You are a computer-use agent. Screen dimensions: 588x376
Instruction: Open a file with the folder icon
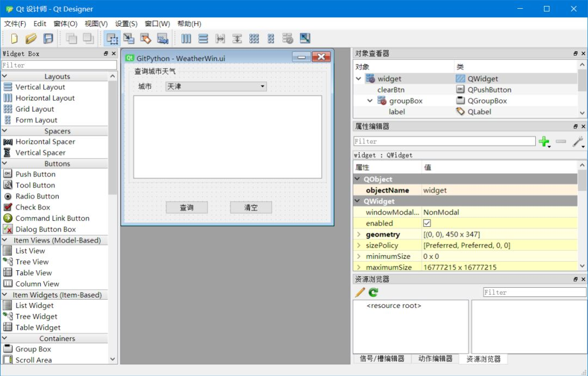point(31,38)
